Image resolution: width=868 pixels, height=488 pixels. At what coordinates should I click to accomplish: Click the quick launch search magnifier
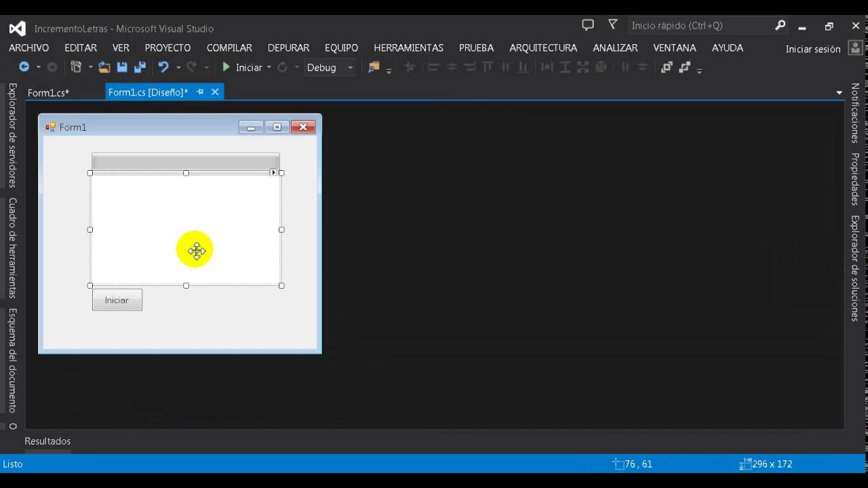coord(781,25)
